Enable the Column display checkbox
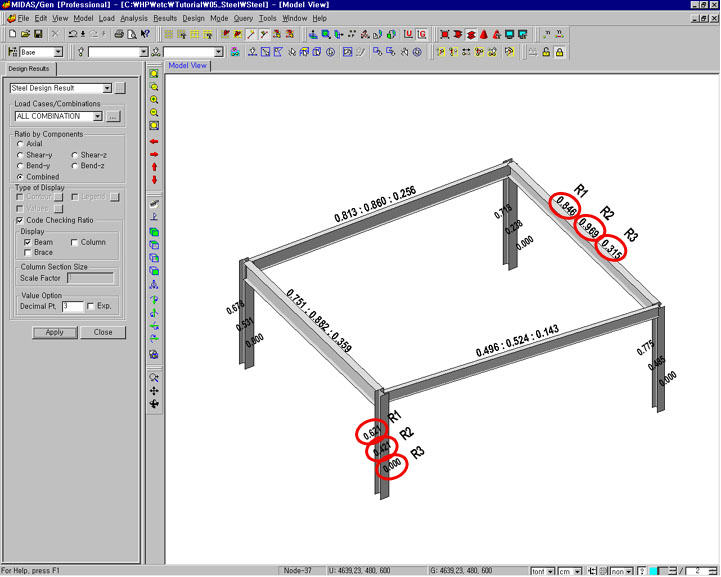 [x=74, y=242]
